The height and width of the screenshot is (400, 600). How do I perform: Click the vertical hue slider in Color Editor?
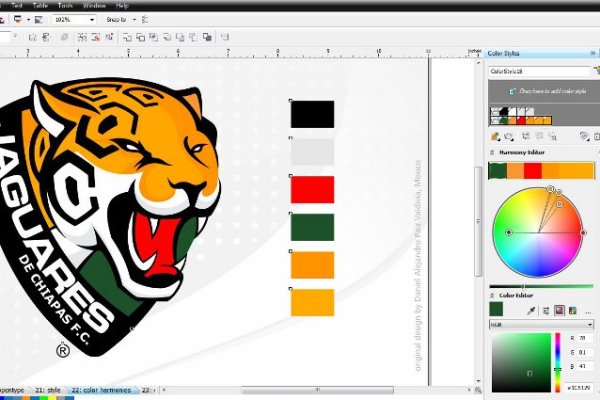click(558, 362)
